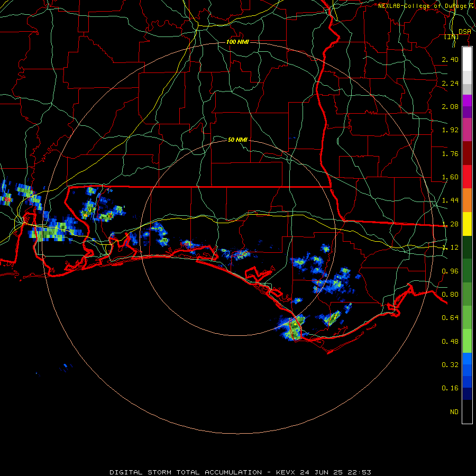This screenshot has height=476, width=476.
Task: Click the DSA product label
Action: tap(465, 32)
